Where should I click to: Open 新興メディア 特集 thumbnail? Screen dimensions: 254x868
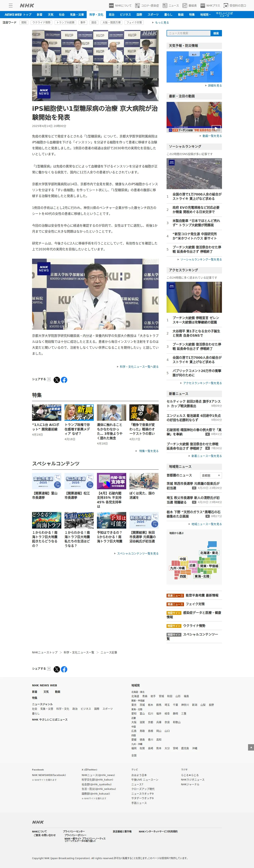pyautogui.click(x=79, y=412)
